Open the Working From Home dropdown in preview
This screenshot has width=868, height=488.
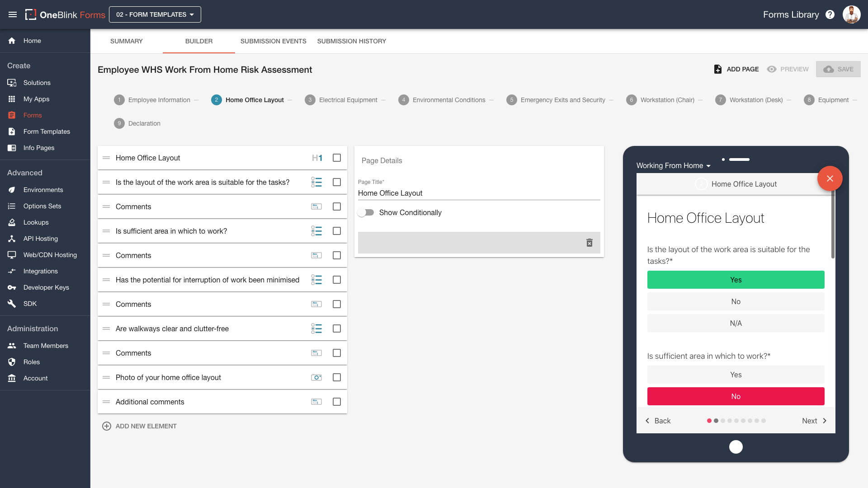tap(673, 165)
